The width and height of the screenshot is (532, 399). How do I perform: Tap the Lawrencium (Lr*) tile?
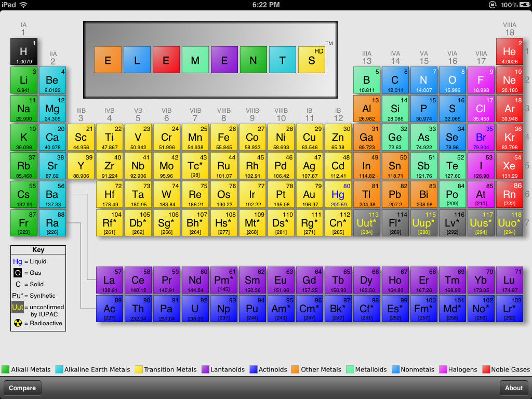(510, 309)
